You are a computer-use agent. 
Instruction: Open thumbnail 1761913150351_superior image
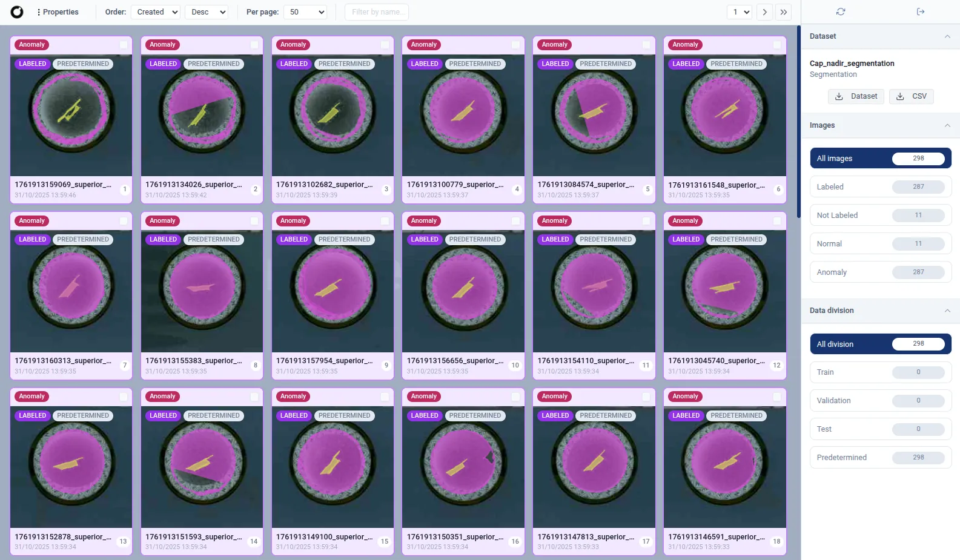coord(463,467)
